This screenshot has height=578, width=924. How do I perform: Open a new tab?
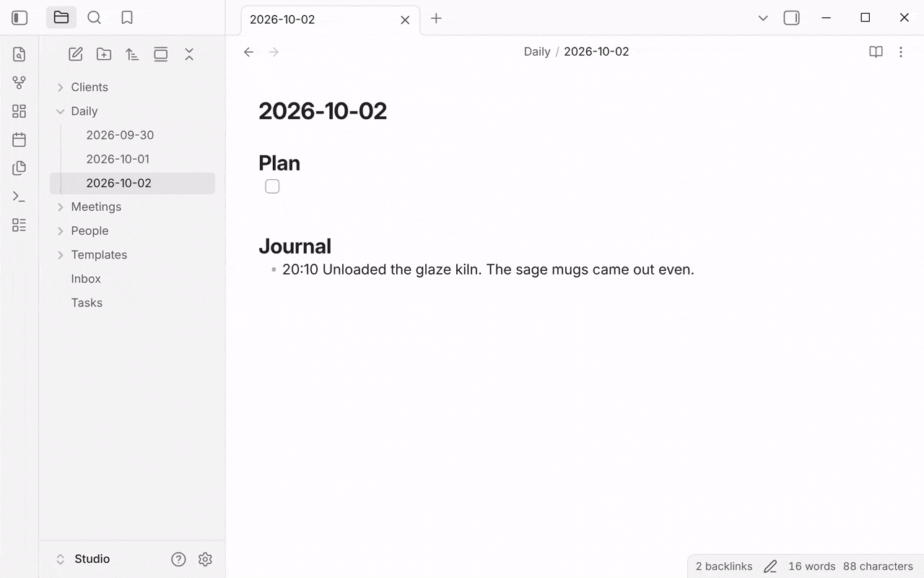[436, 19]
